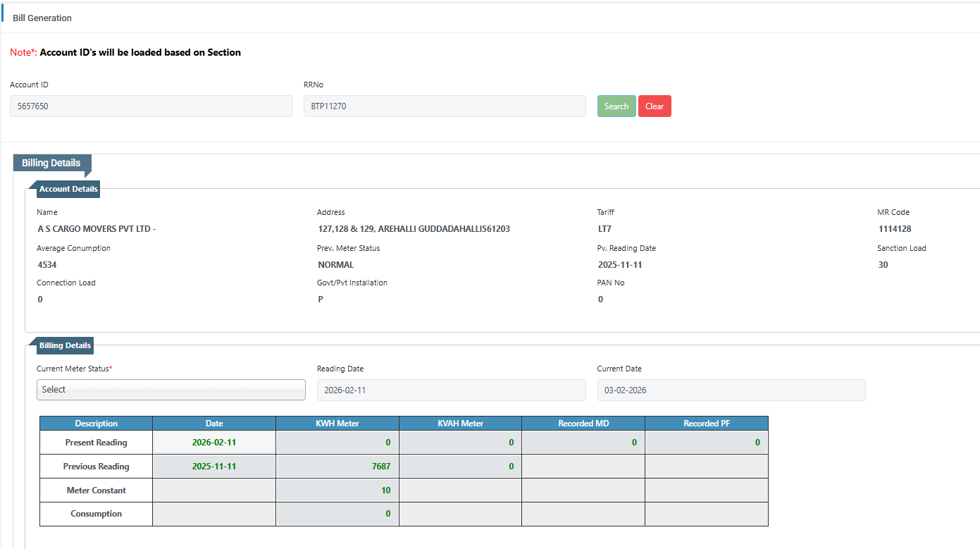
Task: Select the Present Reading Recorded MD field
Action: tap(583, 443)
